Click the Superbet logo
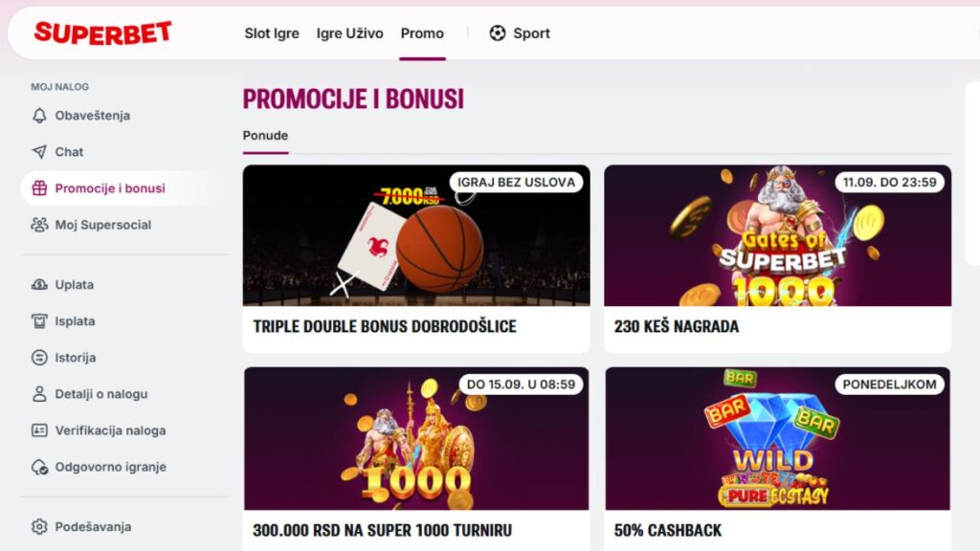 [103, 33]
